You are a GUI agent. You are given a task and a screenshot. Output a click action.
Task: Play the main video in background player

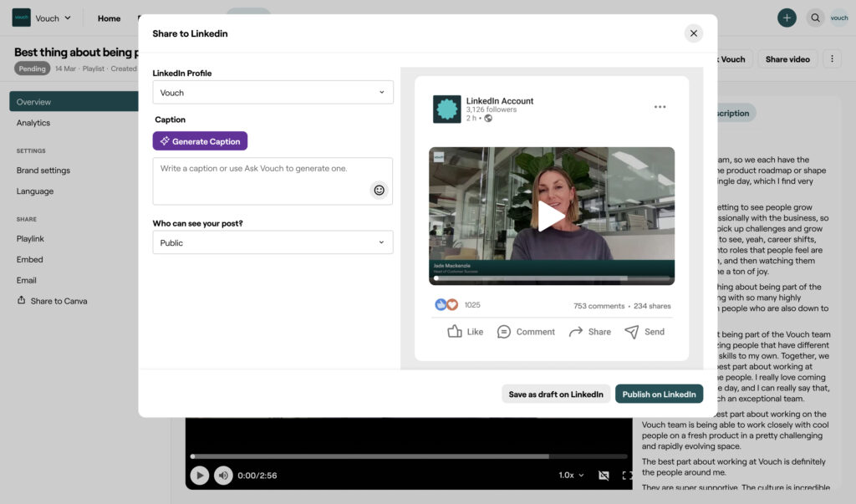coord(199,475)
